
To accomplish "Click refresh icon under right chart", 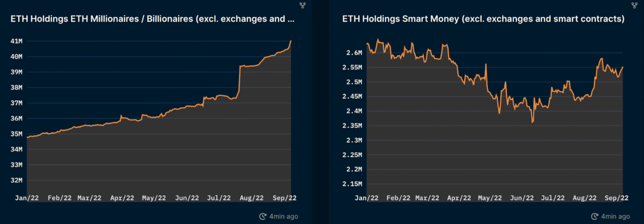I will coord(594,216).
